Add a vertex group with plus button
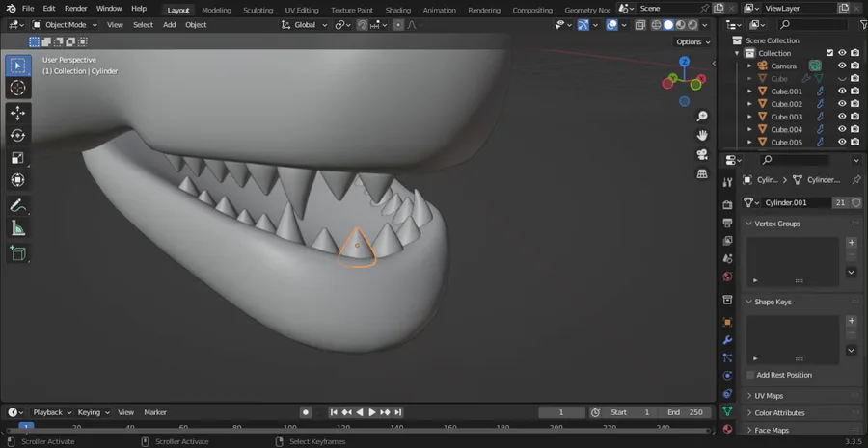Screen dimensions: 868x448 click(852, 242)
